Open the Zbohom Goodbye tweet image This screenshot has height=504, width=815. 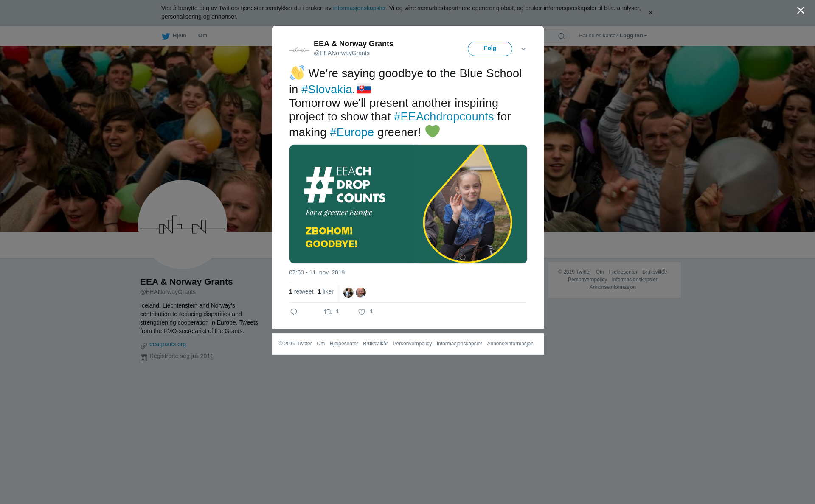pyautogui.click(x=408, y=204)
